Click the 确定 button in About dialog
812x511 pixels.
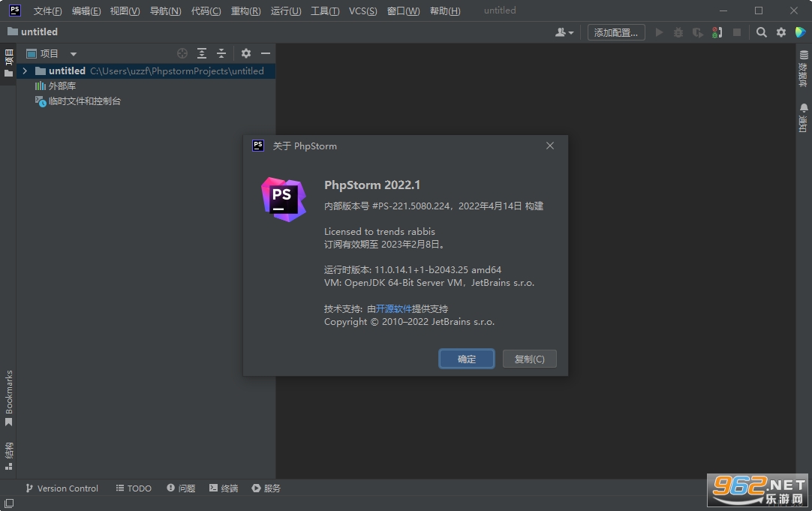click(467, 359)
